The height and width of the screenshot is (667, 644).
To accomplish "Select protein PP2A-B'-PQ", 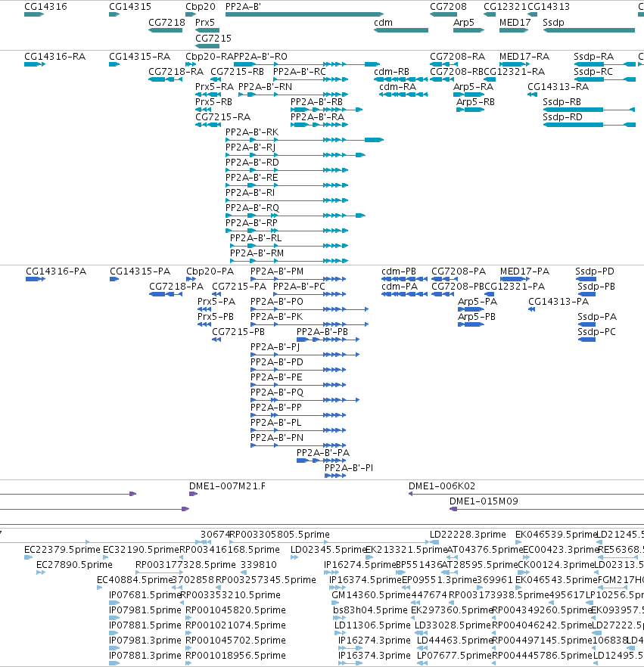I will tap(277, 392).
